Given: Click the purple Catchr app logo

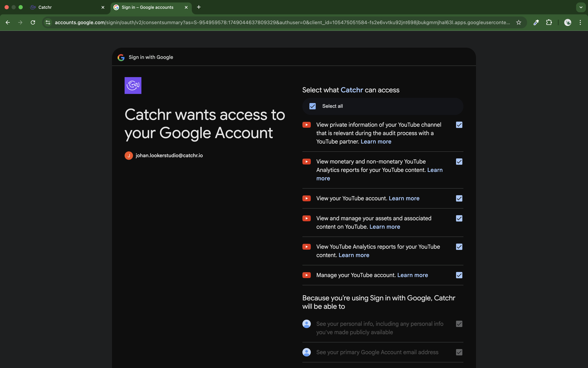Looking at the screenshot, I should click(133, 86).
